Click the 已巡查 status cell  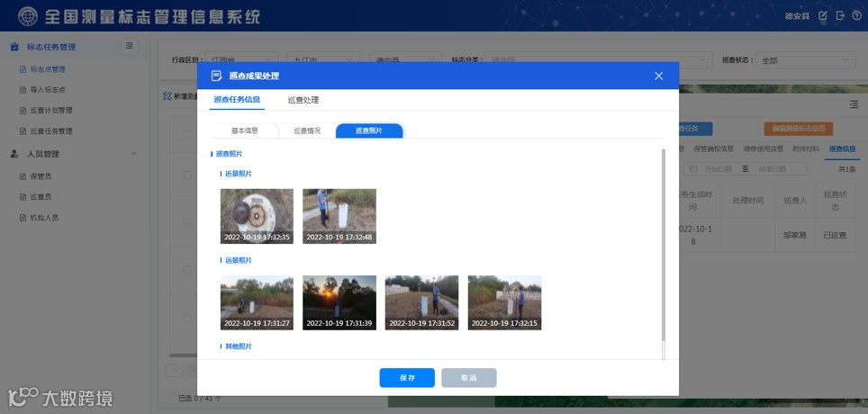[835, 235]
